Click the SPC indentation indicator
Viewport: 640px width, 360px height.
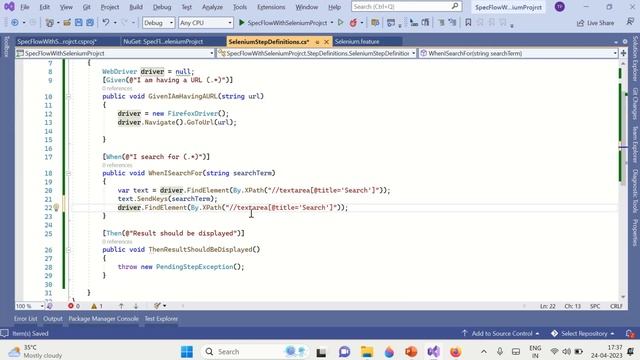(x=595, y=306)
